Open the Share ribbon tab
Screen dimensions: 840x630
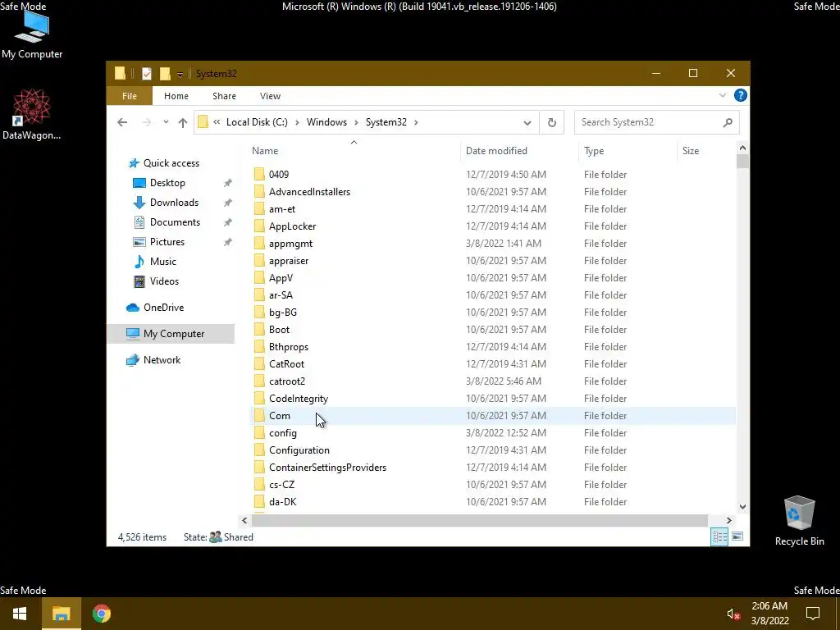pos(224,96)
